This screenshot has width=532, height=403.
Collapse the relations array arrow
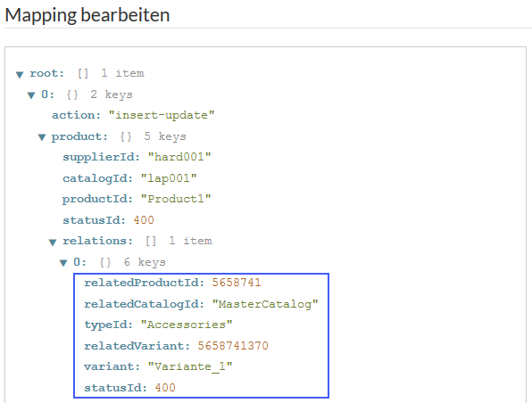pyautogui.click(x=53, y=242)
